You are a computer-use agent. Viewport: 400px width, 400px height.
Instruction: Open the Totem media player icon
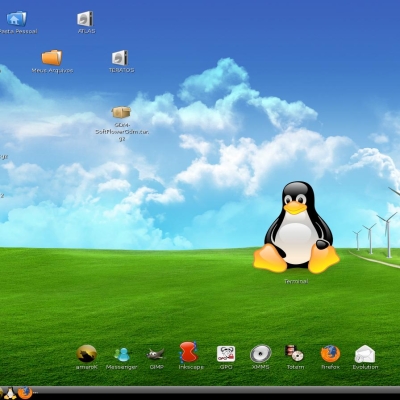point(294,353)
